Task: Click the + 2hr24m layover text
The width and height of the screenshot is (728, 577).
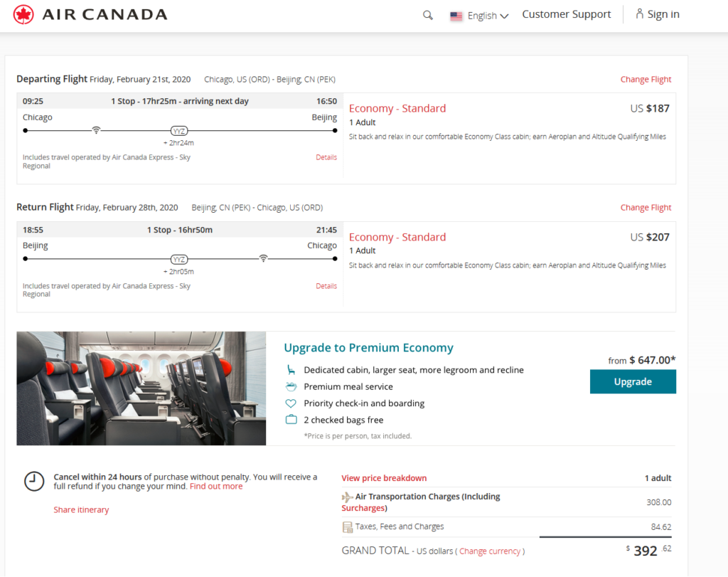Action: tap(178, 143)
